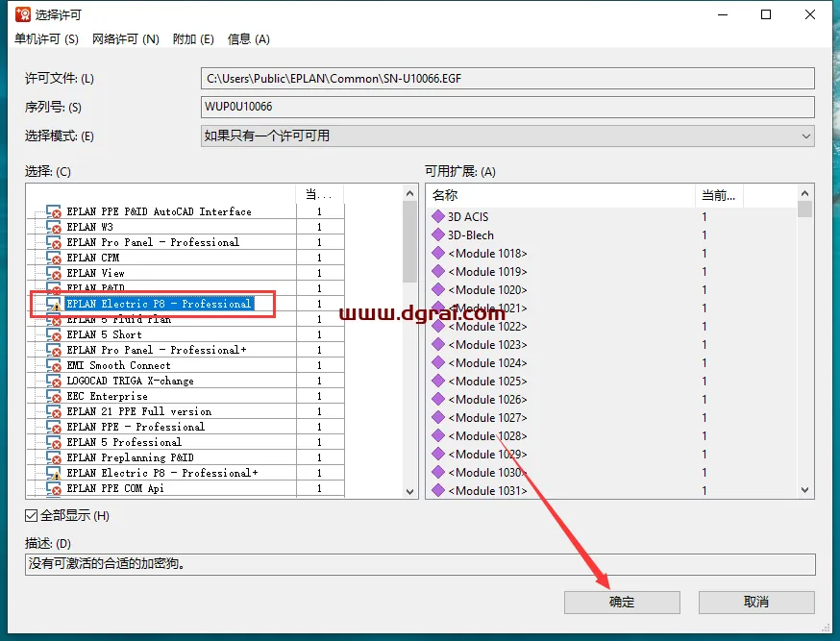The width and height of the screenshot is (840, 641).
Task: Select the LOGOCAD TRIGA X-change row
Action: tap(130, 381)
